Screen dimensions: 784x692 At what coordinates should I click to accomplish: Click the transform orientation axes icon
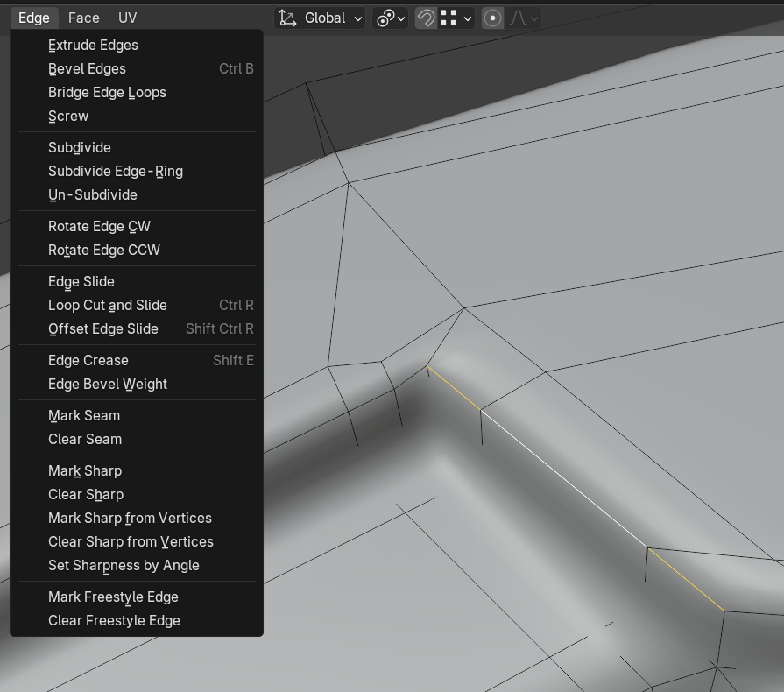coord(287,18)
